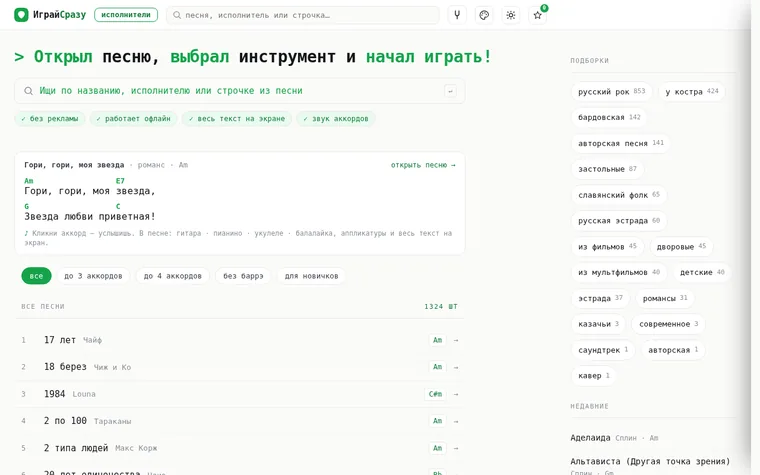The image size is (760, 475).
Task: Open song 2 по 100 by Тараканы
Action: [240, 421]
